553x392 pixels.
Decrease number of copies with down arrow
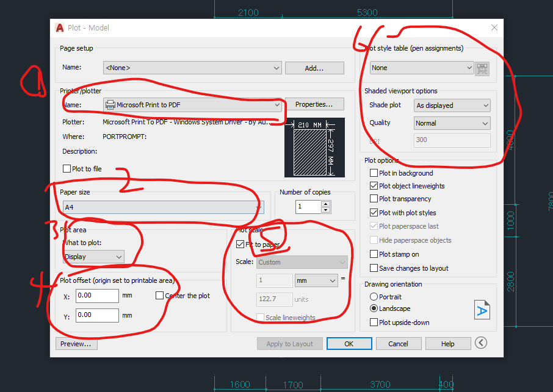[325, 210]
